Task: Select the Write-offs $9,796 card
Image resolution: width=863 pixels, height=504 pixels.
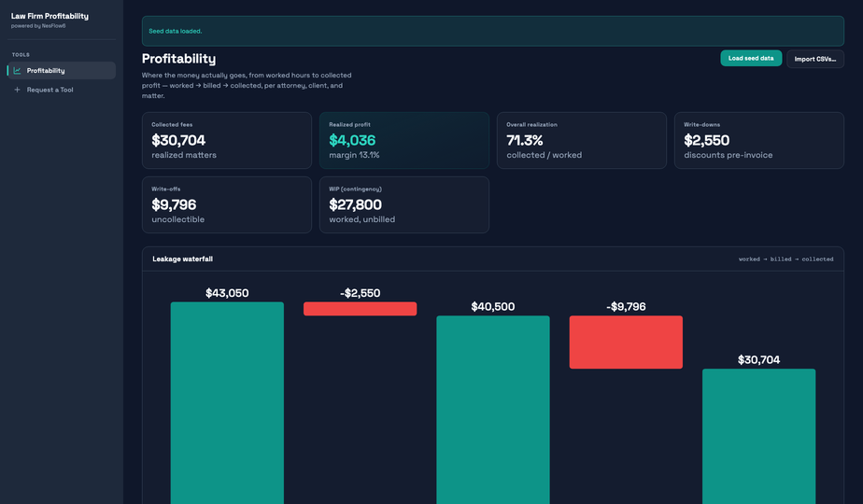Action: pos(227,204)
